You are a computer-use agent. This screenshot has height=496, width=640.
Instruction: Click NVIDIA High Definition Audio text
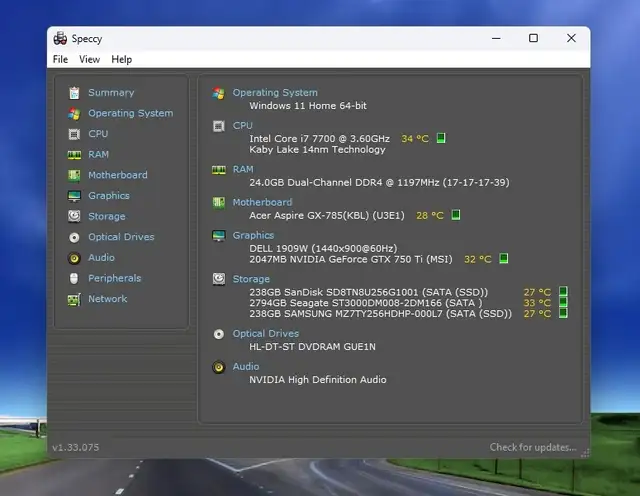point(318,380)
